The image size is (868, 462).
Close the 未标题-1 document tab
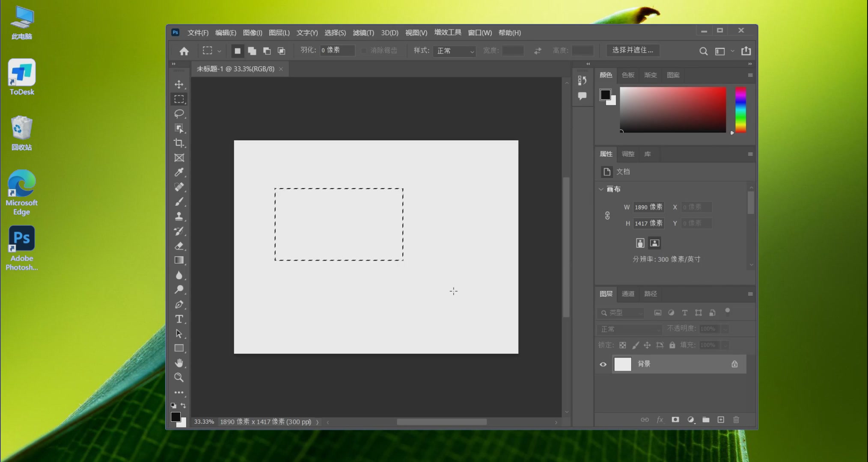[281, 69]
